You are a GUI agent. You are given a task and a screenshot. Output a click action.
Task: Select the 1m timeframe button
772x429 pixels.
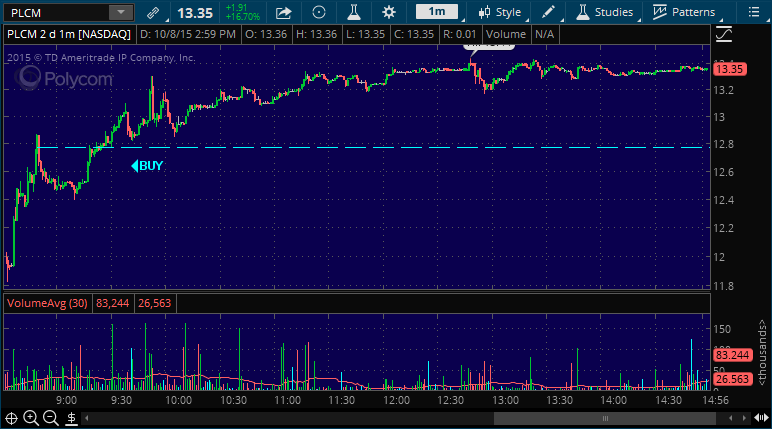click(437, 12)
